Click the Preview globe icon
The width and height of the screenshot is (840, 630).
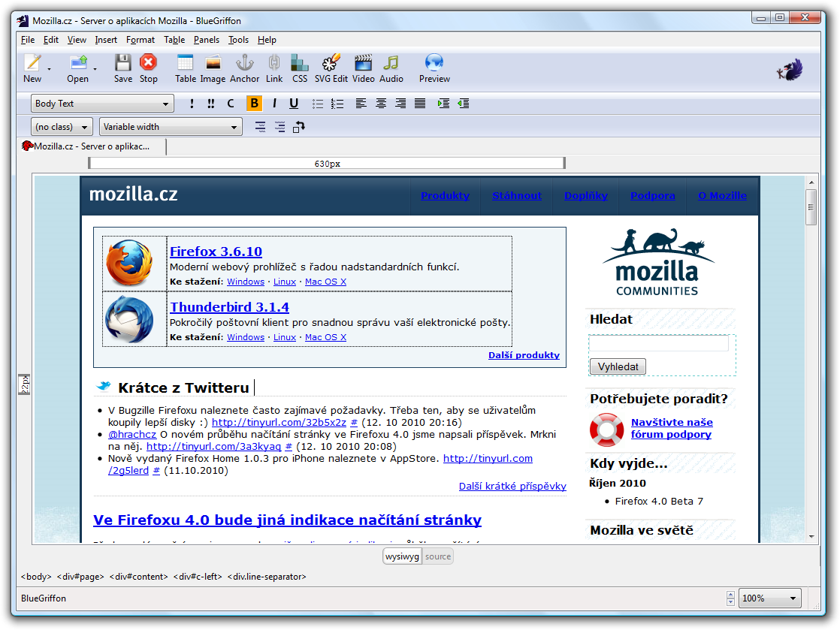[434, 62]
